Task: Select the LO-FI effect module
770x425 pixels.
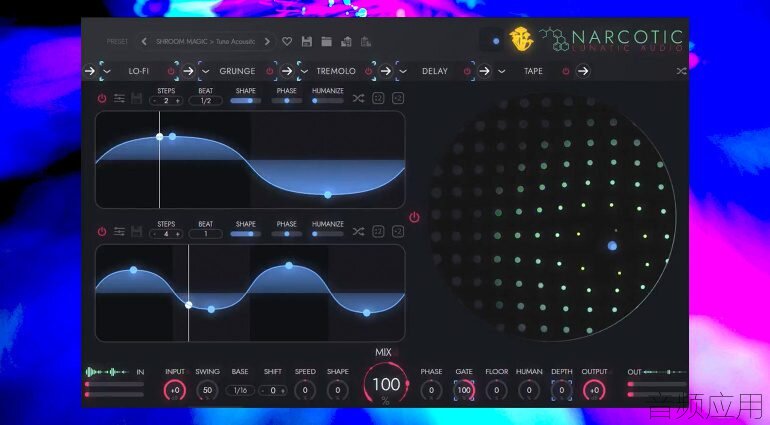Action: click(x=138, y=71)
